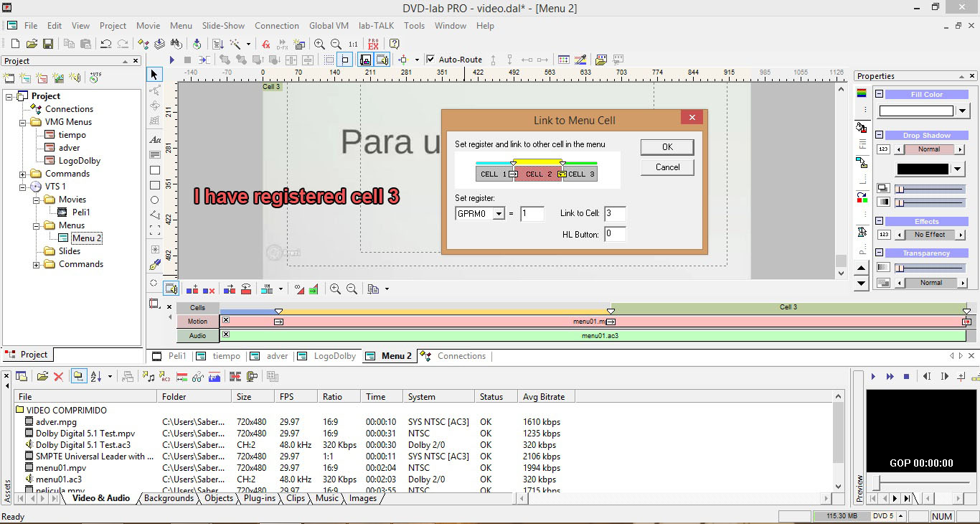The image size is (980, 524).
Task: Click the Add cell icon above timeline
Action: pos(192,289)
